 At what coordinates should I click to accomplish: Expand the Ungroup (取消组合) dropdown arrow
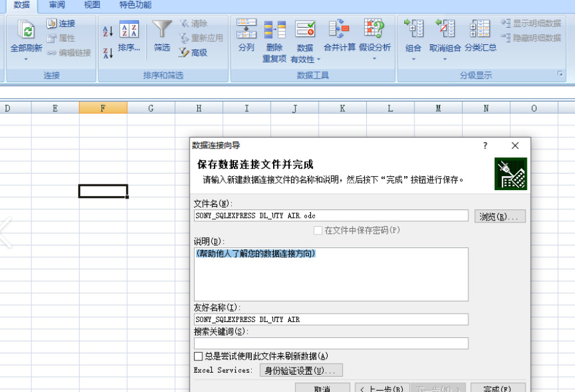(445, 59)
